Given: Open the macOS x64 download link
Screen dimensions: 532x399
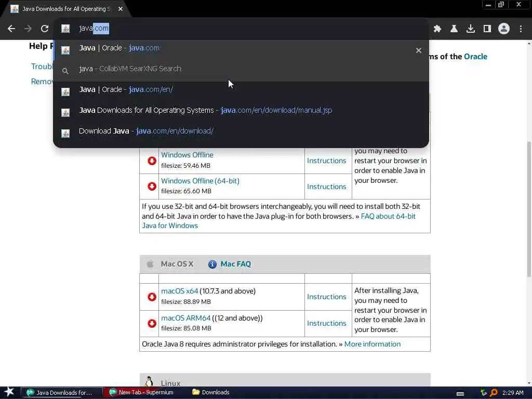Looking at the screenshot, I should click(x=179, y=291).
